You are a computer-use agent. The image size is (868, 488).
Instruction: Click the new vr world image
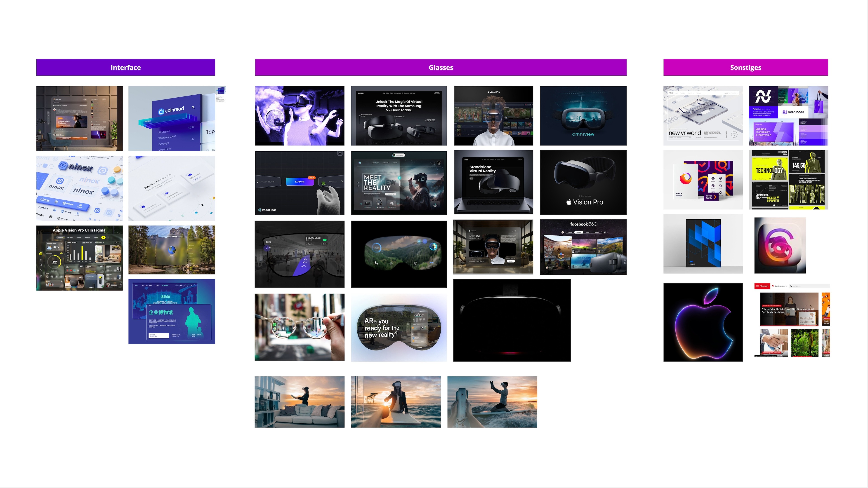[703, 116]
